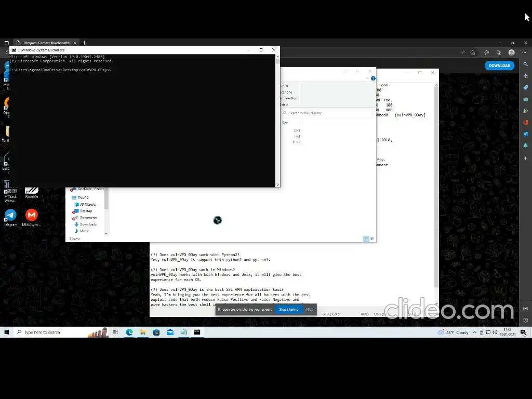Screen dimensions: 532x399
Task: Click the blue DOWNLOAD button
Action: click(499, 65)
